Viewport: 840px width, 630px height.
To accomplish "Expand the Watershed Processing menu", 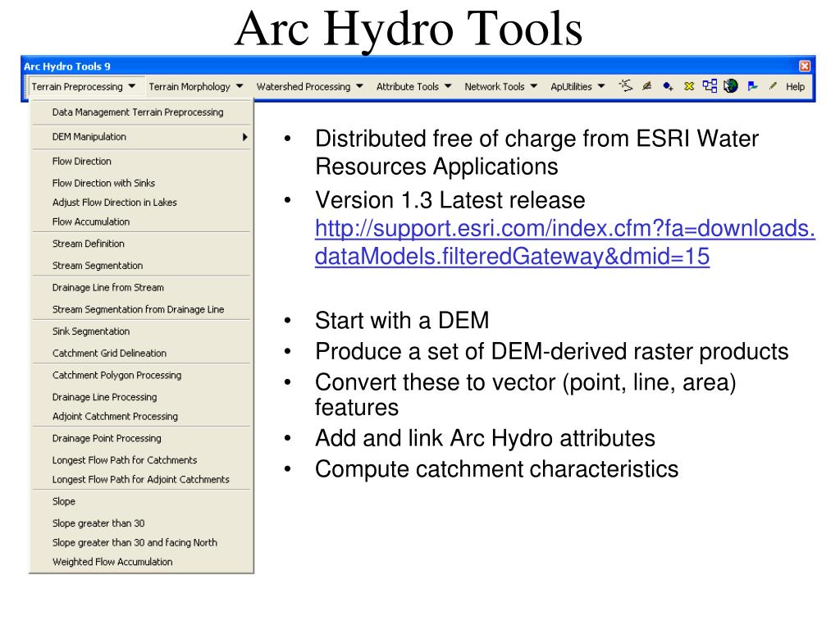I will coord(309,86).
